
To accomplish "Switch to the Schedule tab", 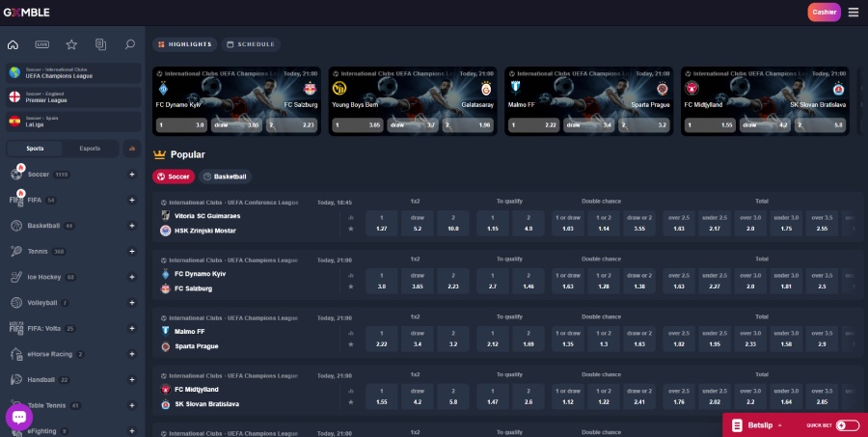I will pyautogui.click(x=251, y=44).
